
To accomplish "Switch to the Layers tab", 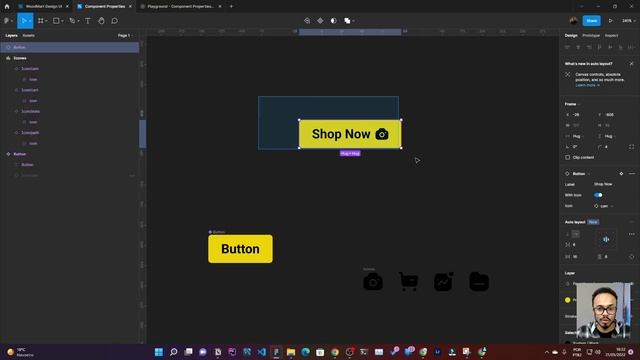I will (11, 36).
